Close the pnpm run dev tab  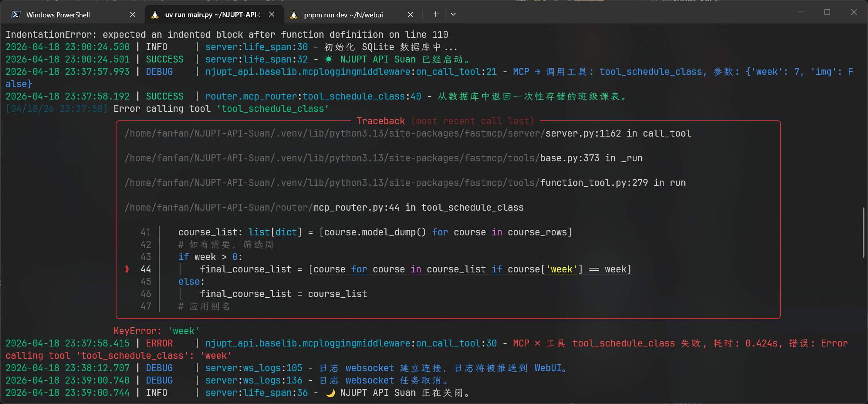[410, 15]
